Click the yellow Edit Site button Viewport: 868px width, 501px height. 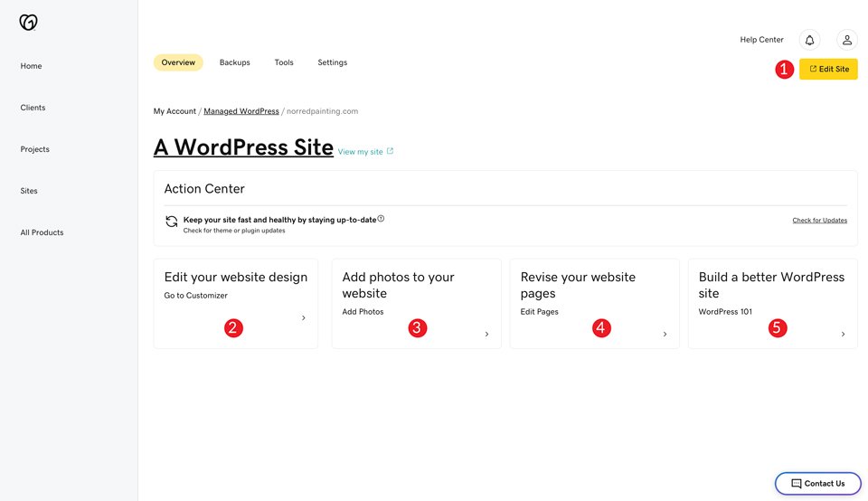pyautogui.click(x=828, y=70)
